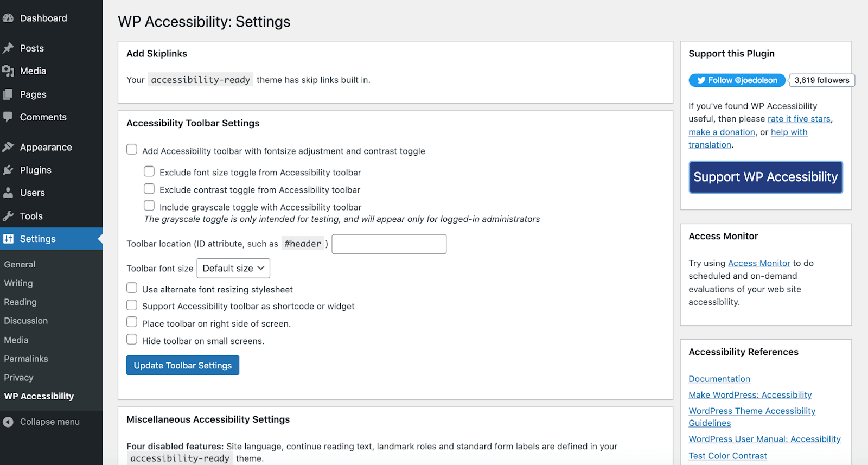Viewport: 868px width, 465px height.
Task: Click the Tools wrench icon
Action: tap(8, 216)
